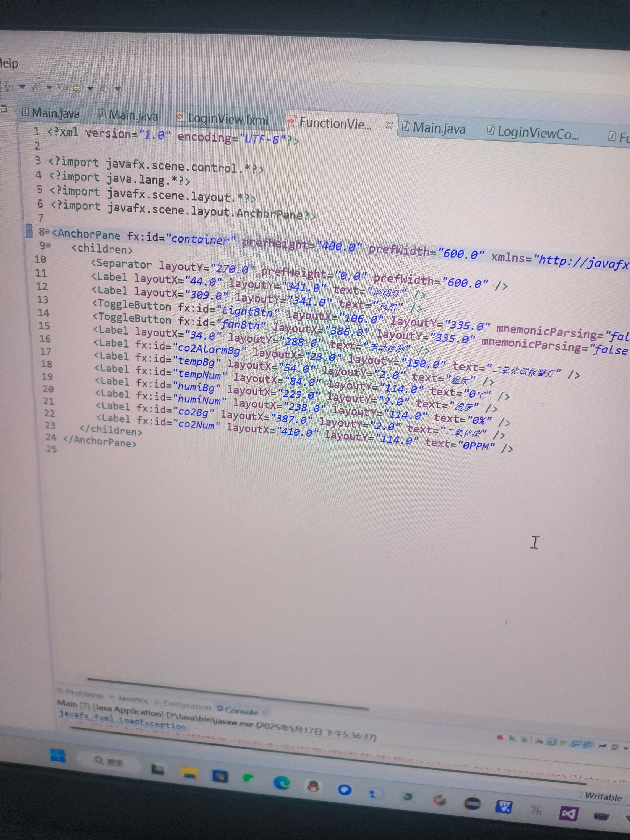This screenshot has width=630, height=840.
Task: Click the Forward navigation arrow icon
Action: click(104, 89)
